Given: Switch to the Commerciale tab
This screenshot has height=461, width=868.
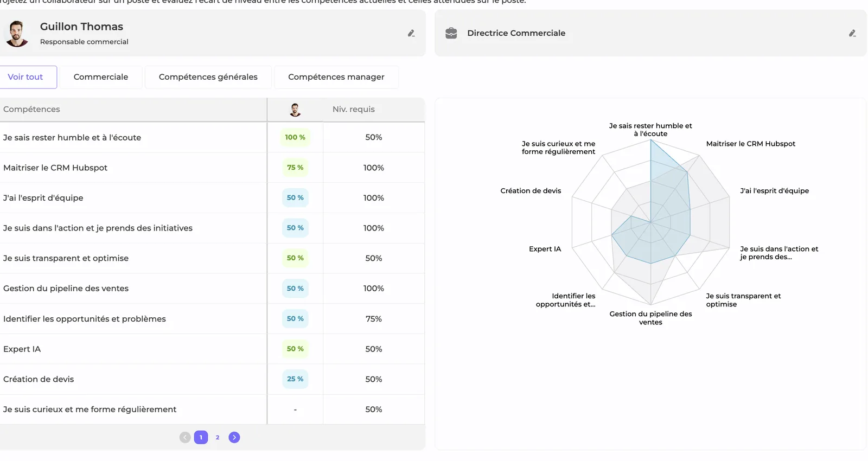Looking at the screenshot, I should pos(101,77).
